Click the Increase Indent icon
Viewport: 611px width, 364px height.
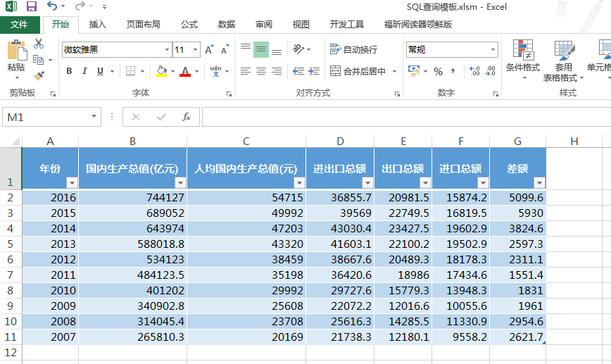[x=314, y=71]
